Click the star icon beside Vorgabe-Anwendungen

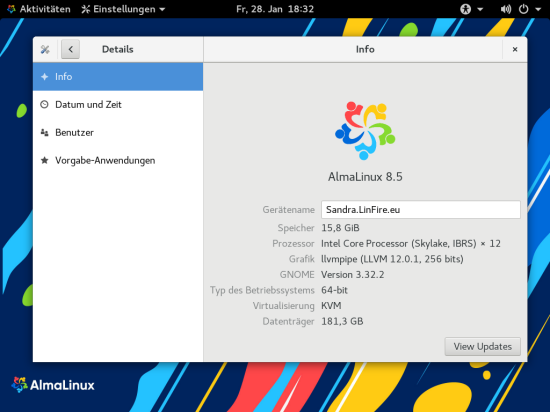pos(45,161)
